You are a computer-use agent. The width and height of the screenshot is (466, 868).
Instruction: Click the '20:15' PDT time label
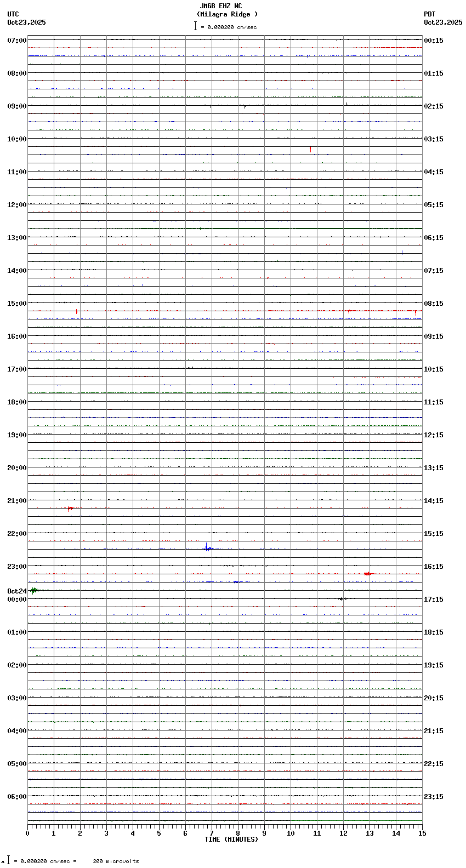[x=434, y=698]
